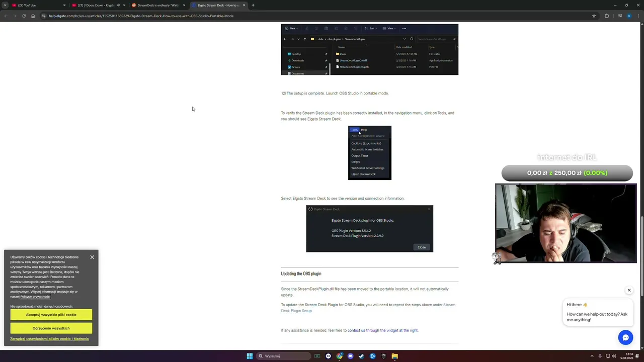Close the (27) YouTube tab
The width and height of the screenshot is (644, 362).
64,5
